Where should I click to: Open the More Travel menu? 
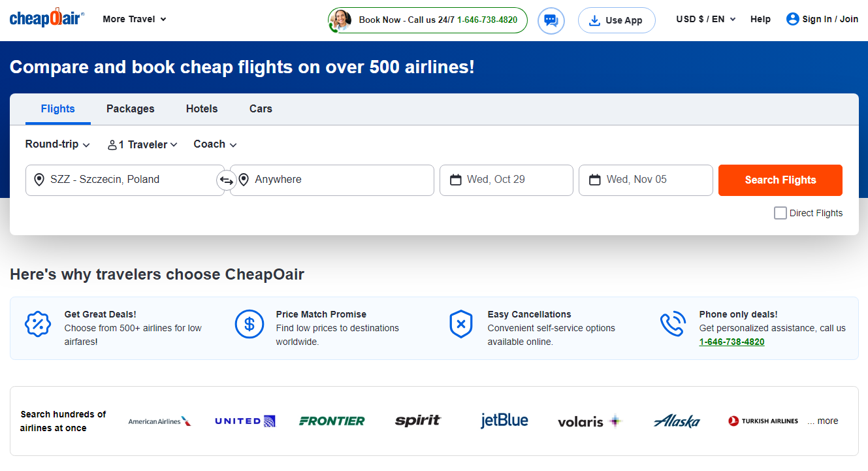[x=135, y=19]
